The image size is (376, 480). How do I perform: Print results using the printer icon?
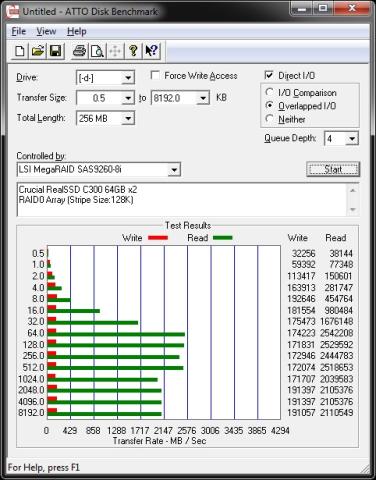[79, 52]
